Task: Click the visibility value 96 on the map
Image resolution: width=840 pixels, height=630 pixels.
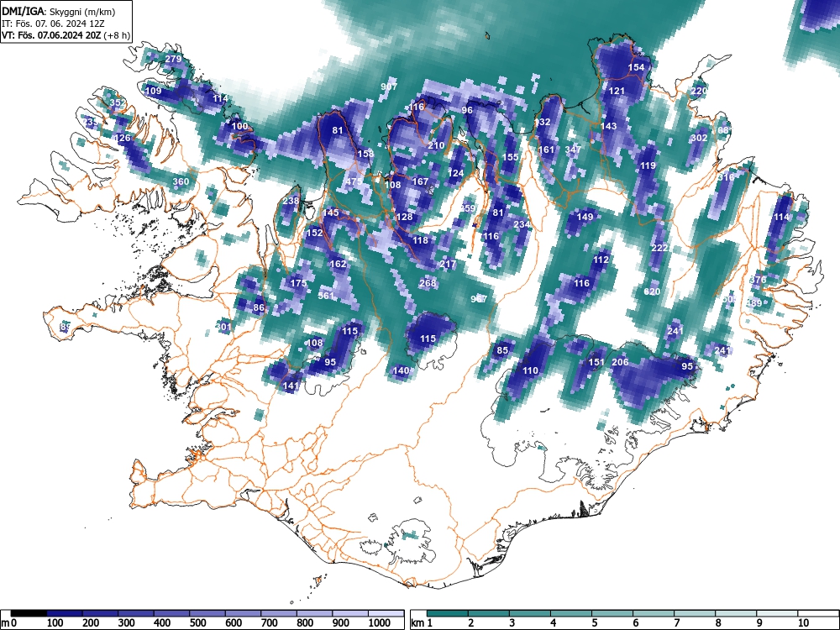Action: click(467, 110)
